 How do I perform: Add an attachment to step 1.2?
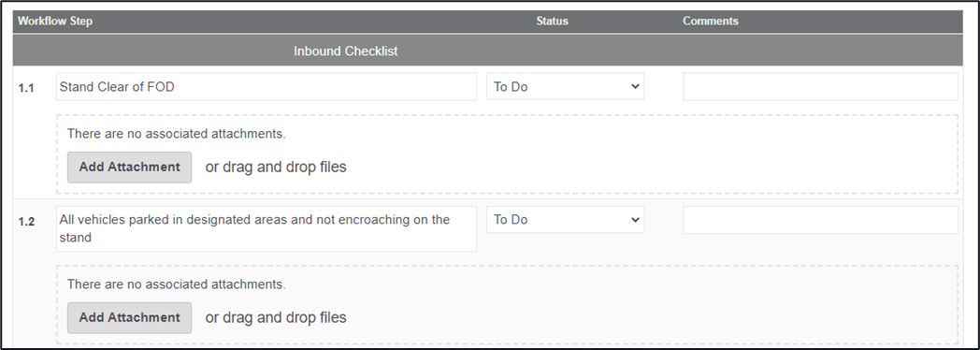[x=129, y=317]
